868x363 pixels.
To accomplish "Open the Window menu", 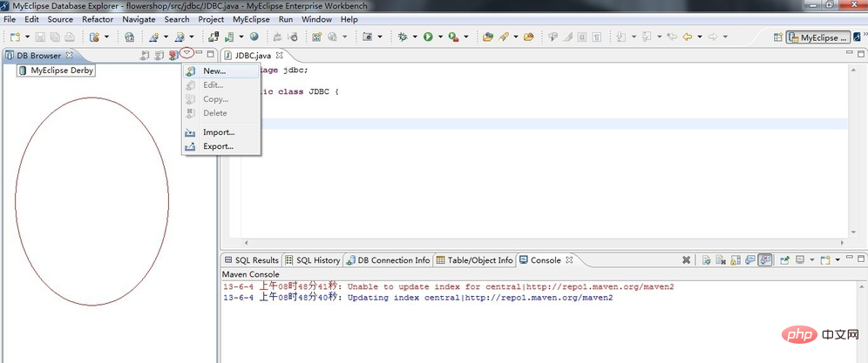I will click(316, 19).
